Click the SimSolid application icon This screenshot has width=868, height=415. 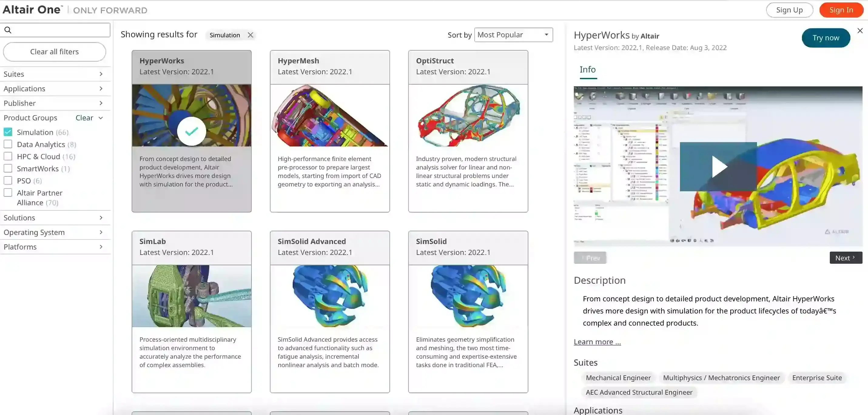[468, 296]
